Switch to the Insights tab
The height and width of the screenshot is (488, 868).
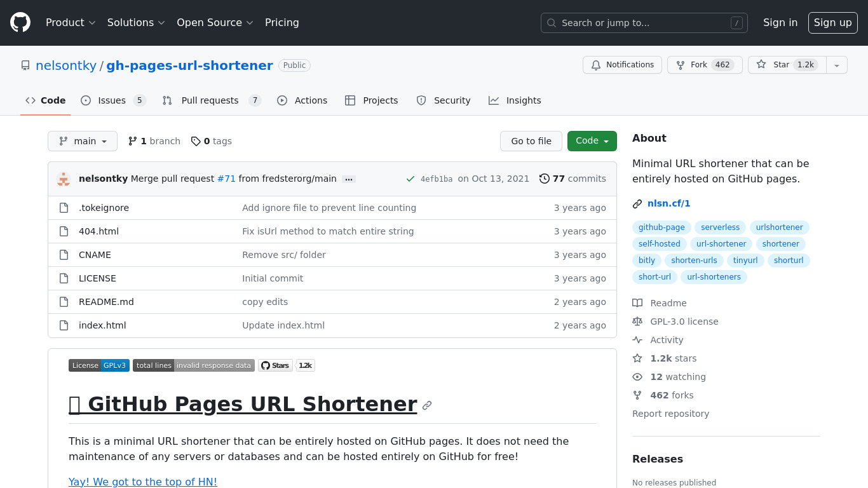[515, 100]
